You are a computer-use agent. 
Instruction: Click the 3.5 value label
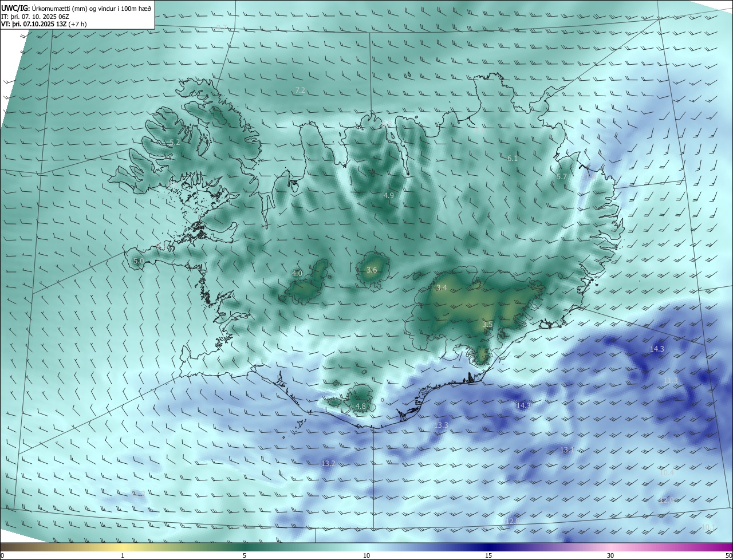[x=487, y=325]
